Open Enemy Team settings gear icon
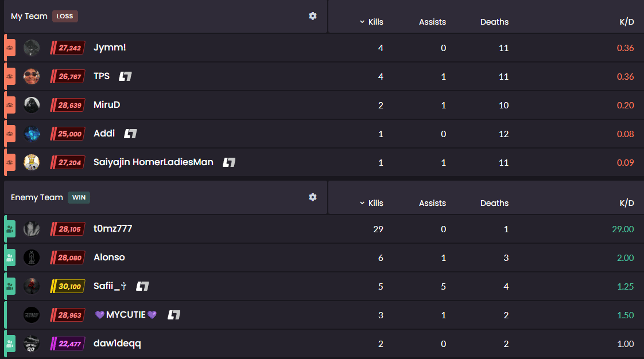 coord(313,197)
